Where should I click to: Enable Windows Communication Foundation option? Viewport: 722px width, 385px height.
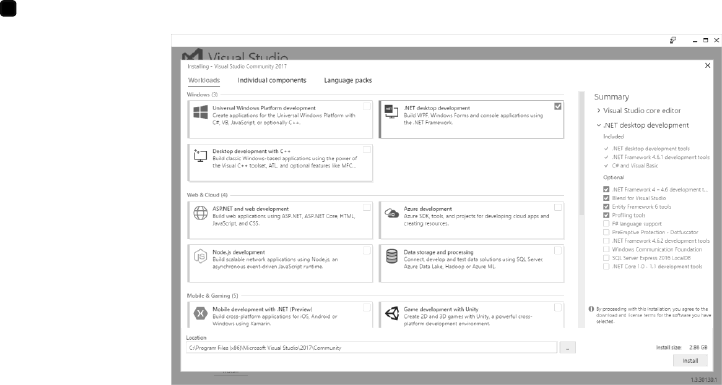tap(606, 249)
